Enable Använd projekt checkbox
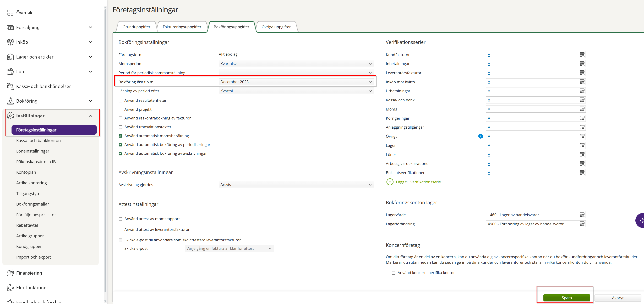This screenshot has height=304, width=644. pos(120,109)
